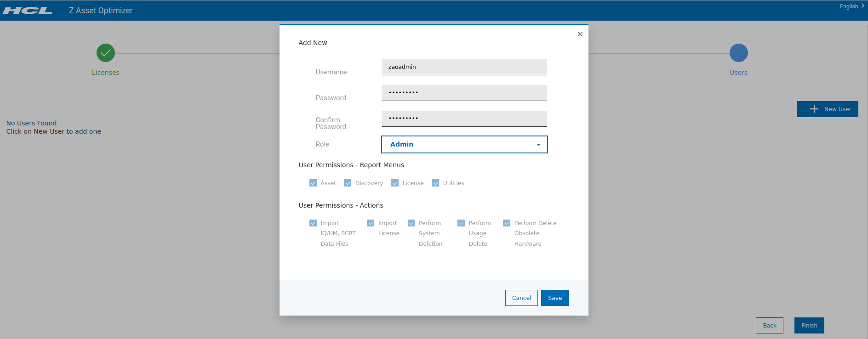Open the English language selector

851,6
